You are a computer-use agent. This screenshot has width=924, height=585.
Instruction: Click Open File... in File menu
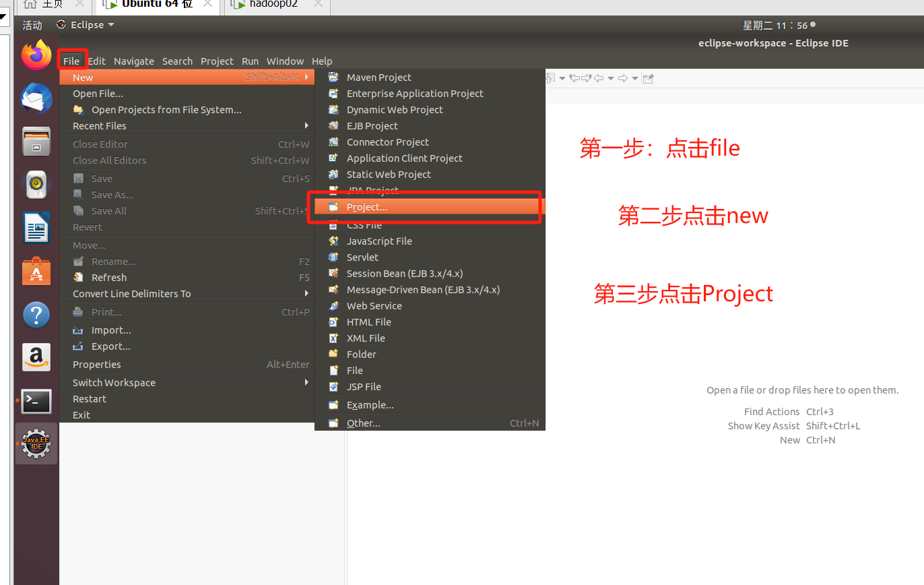tap(187, 94)
